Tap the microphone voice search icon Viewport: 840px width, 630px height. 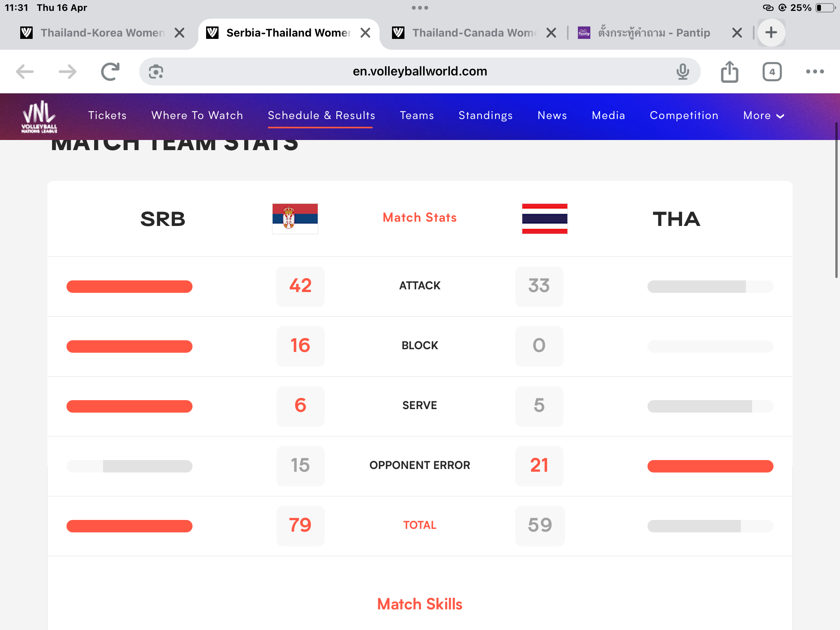(x=682, y=72)
